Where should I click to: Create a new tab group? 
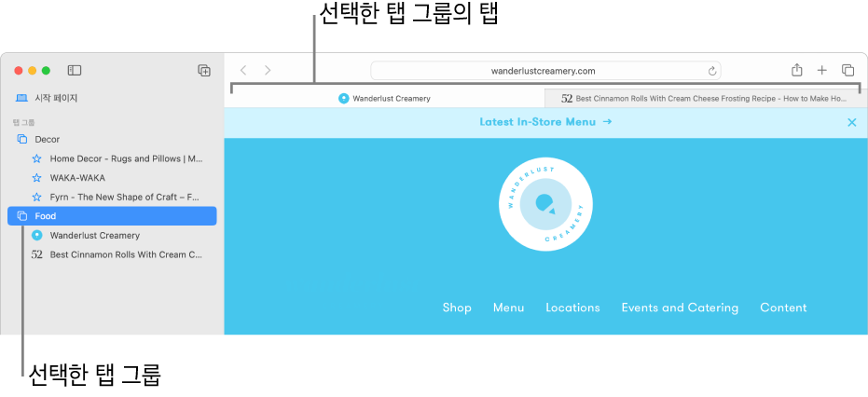[x=204, y=70]
